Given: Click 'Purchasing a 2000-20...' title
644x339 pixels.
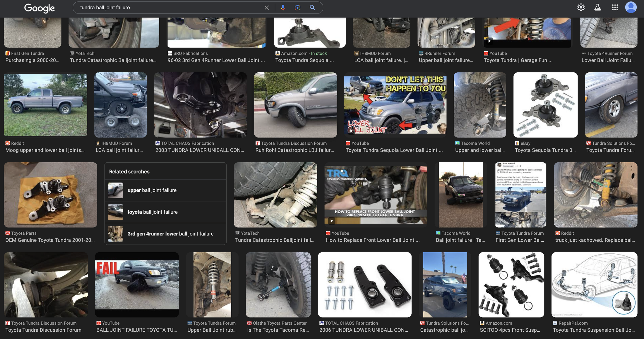Looking at the screenshot, I should (x=32, y=60).
